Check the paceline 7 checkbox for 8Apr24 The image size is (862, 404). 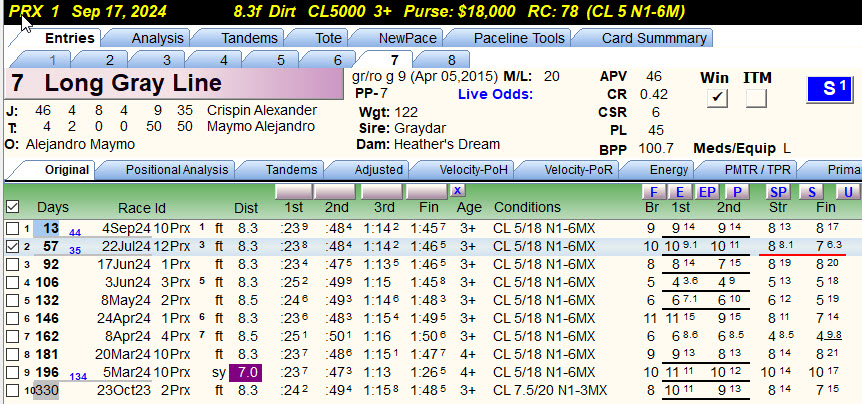12,337
